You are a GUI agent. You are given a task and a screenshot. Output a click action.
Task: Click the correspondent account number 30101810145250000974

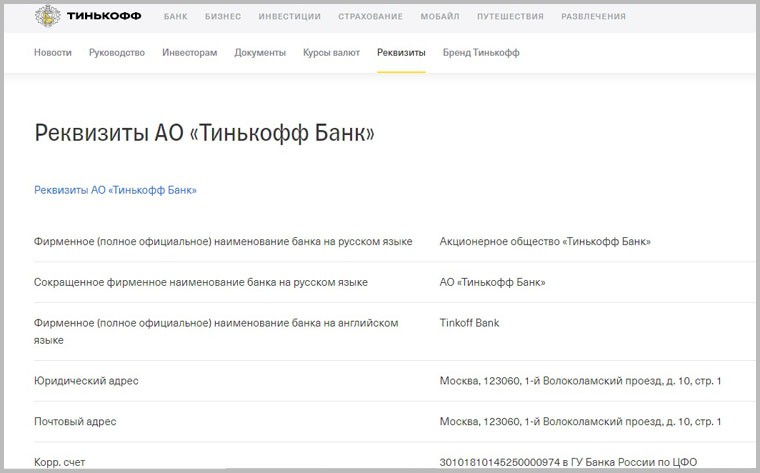(x=500, y=462)
